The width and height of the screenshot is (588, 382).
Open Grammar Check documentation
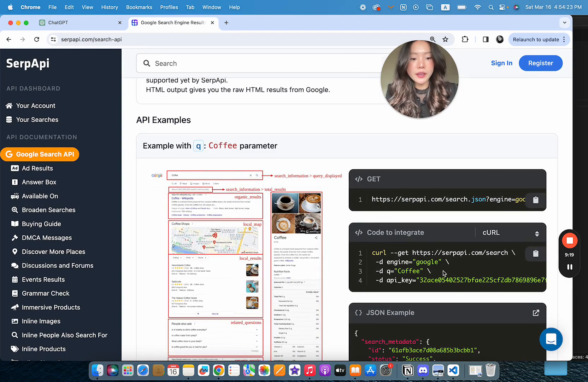pos(40,293)
